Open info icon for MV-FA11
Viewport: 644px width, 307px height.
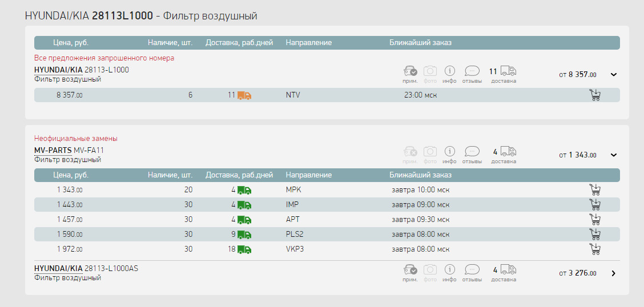(x=450, y=151)
